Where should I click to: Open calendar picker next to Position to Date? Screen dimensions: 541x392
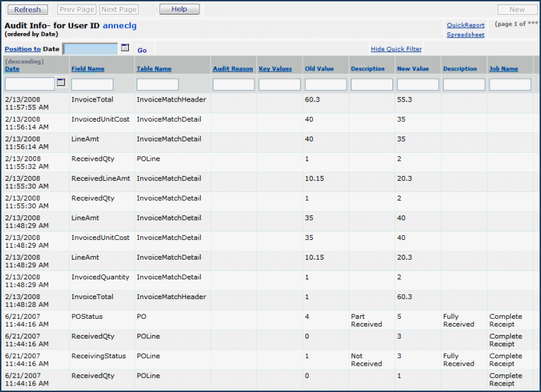[x=125, y=49]
